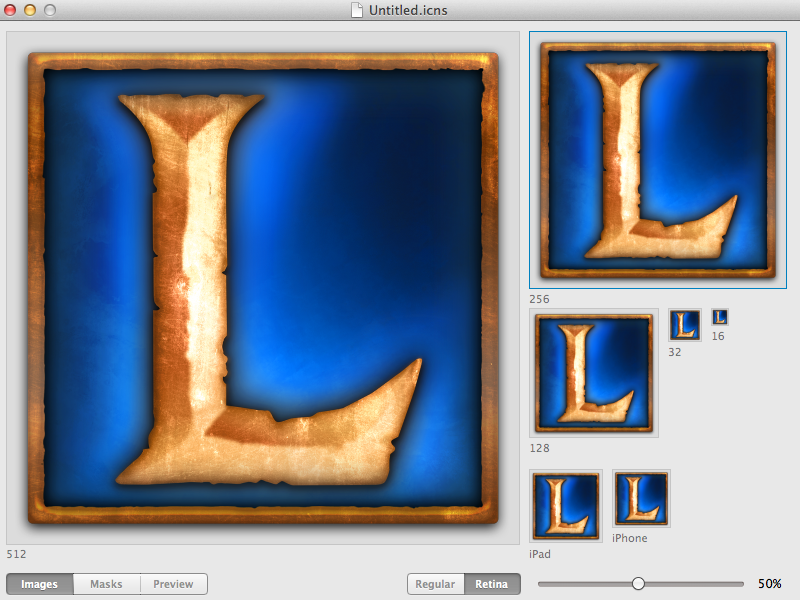Show the Preview tab

173,584
